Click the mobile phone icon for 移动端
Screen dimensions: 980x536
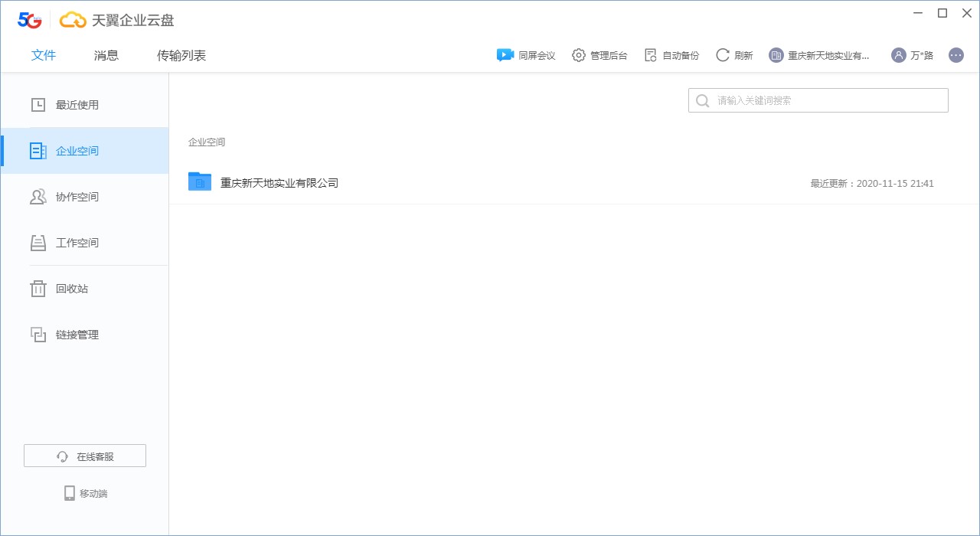click(x=70, y=493)
